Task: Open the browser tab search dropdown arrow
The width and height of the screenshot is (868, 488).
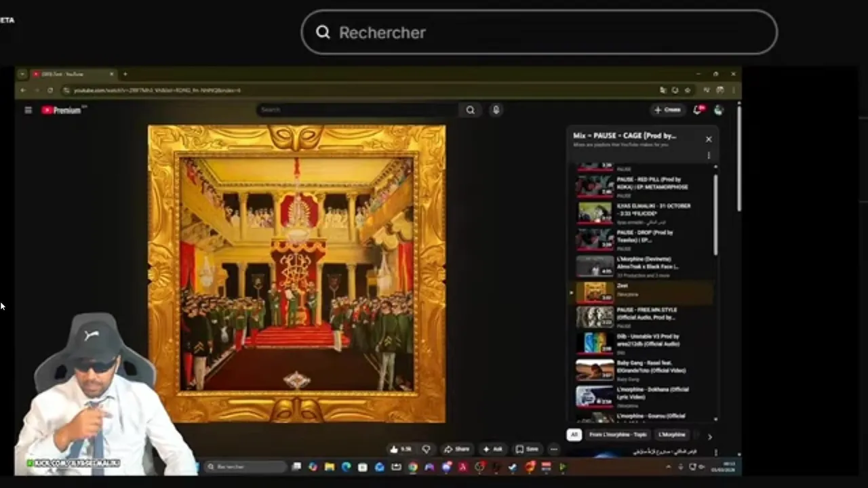Action: [22, 74]
